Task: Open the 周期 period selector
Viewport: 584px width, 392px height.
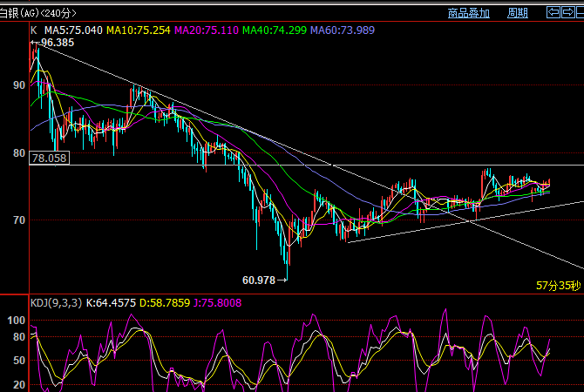Action: coord(517,12)
